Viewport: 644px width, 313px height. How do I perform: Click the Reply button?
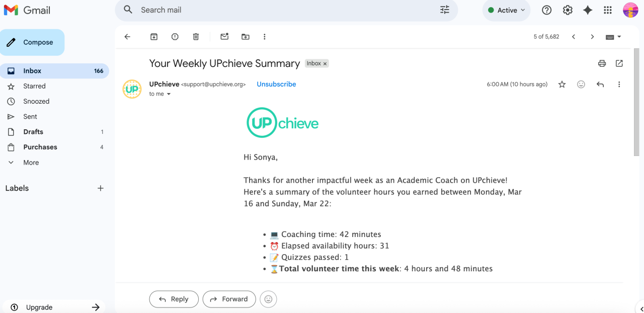tap(174, 299)
